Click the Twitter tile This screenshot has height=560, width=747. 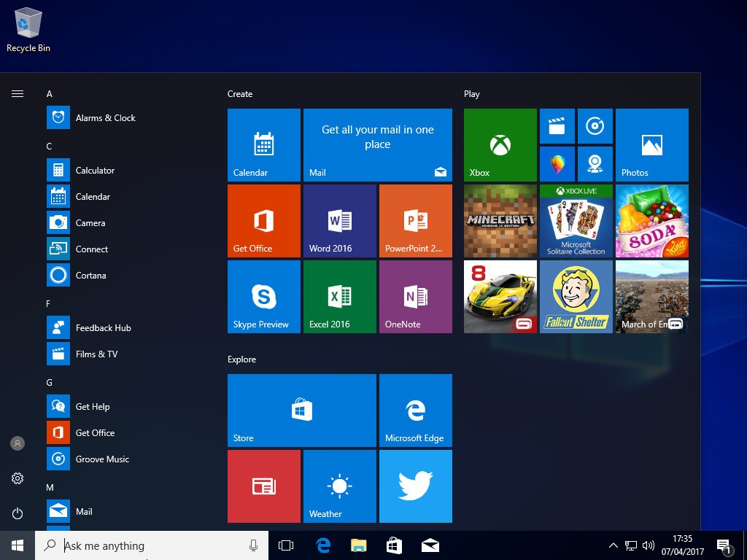[x=415, y=486]
